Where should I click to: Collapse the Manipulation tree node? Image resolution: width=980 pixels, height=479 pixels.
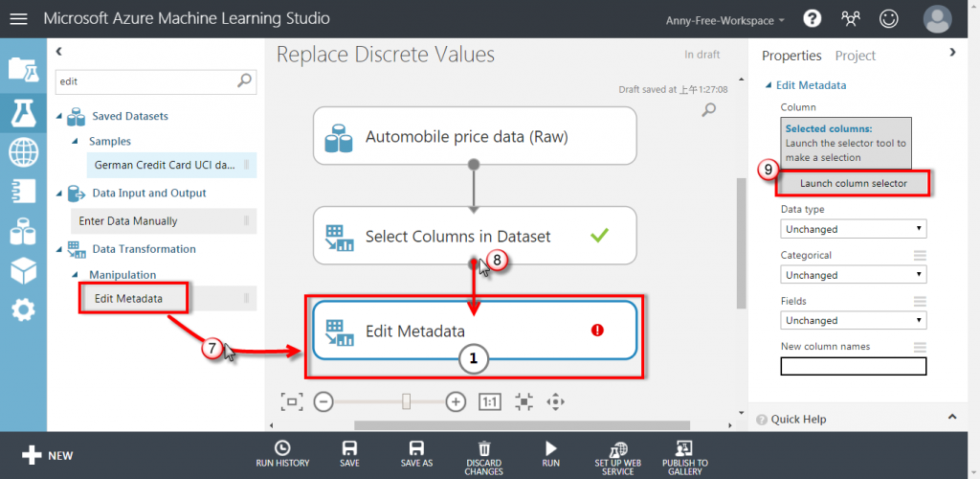pyautogui.click(x=75, y=275)
